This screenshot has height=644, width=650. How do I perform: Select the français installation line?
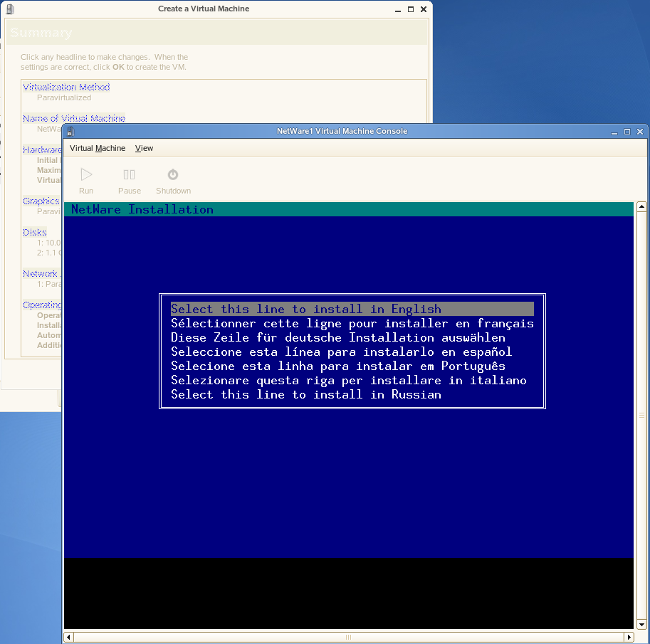(352, 323)
